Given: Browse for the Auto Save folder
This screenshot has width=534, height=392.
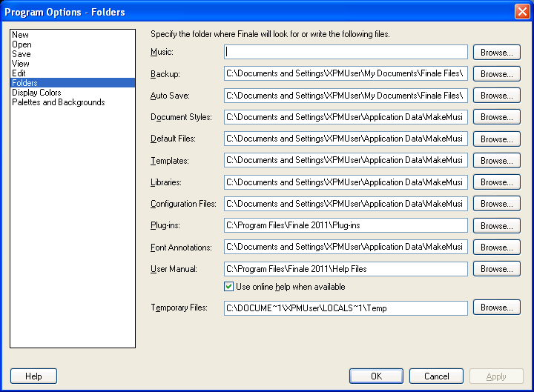Looking at the screenshot, I should [496, 96].
